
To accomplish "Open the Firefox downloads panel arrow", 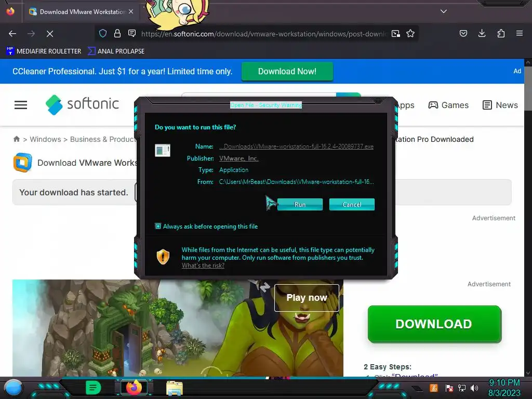I will [x=482, y=33].
